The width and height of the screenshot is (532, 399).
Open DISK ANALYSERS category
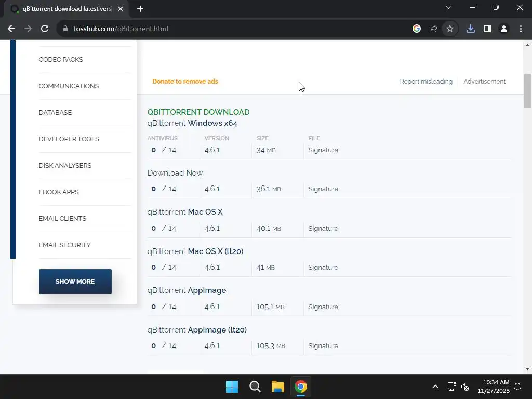[x=65, y=166]
